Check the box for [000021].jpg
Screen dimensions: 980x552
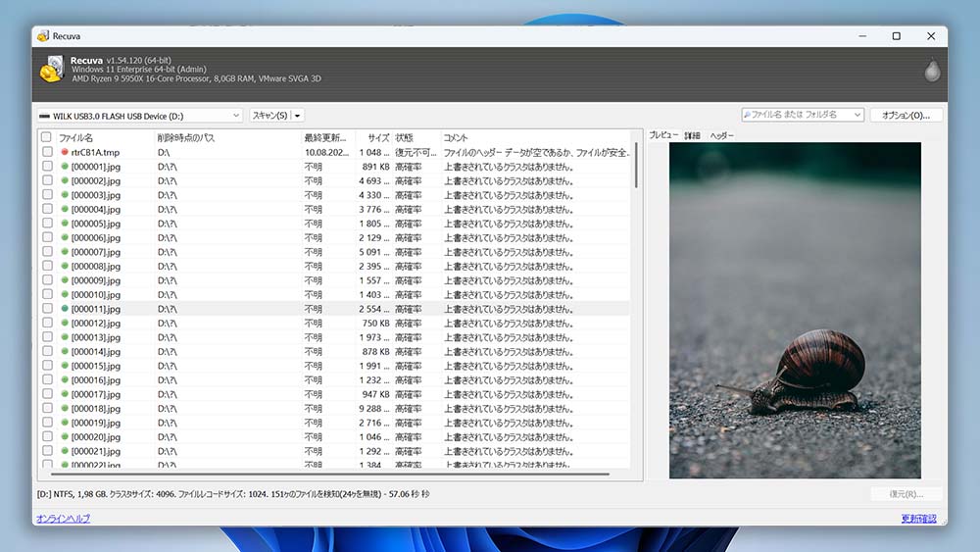click(47, 450)
